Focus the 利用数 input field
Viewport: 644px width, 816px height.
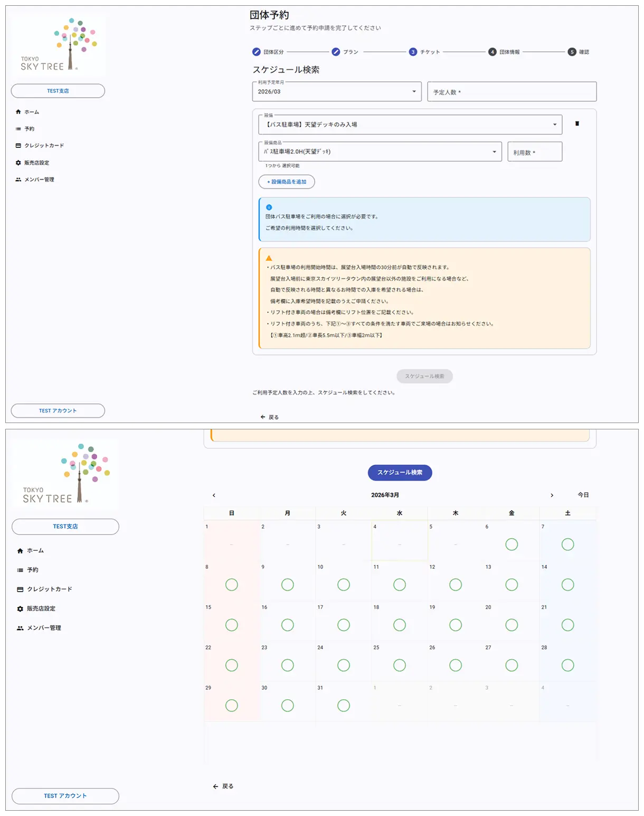click(x=534, y=152)
